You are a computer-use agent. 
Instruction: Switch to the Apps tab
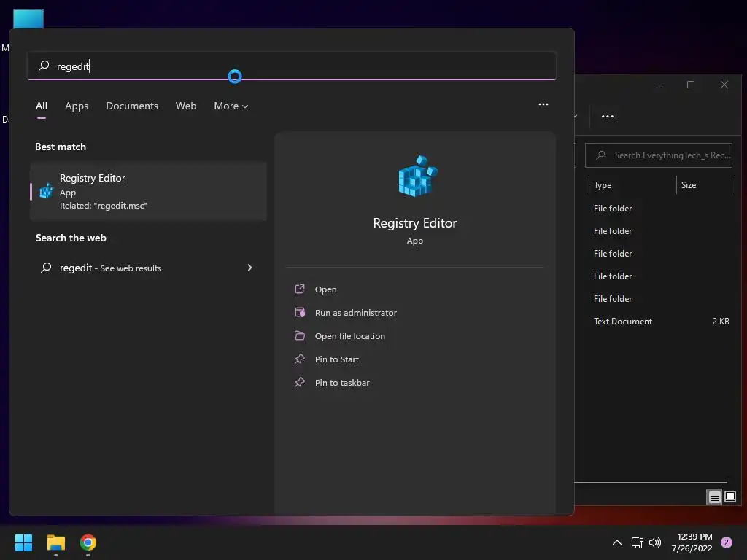coord(77,106)
